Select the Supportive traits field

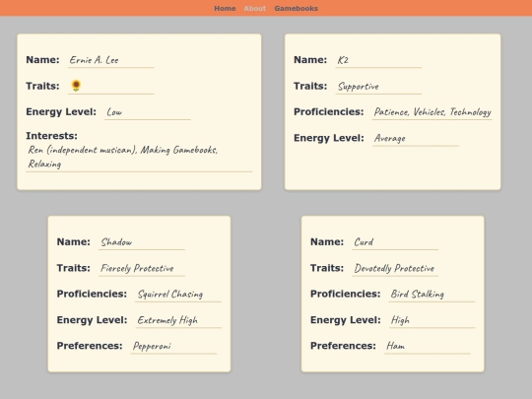click(x=378, y=86)
